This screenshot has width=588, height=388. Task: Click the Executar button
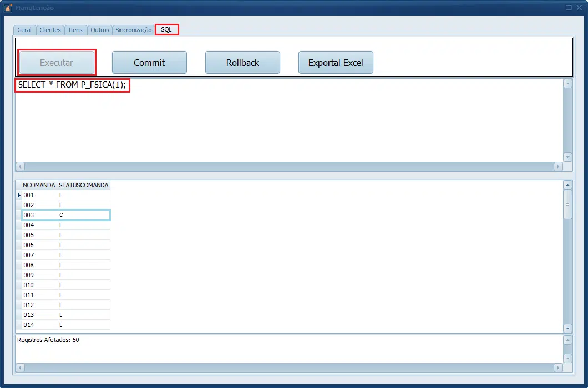pos(57,62)
